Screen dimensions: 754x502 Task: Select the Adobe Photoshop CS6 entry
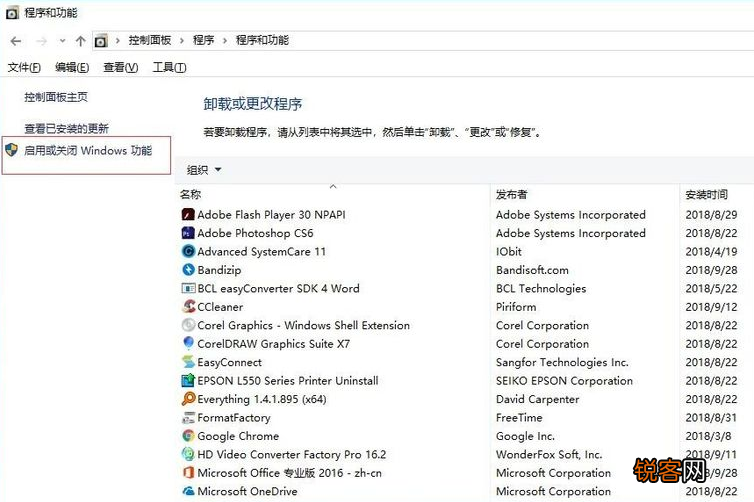tap(255, 233)
